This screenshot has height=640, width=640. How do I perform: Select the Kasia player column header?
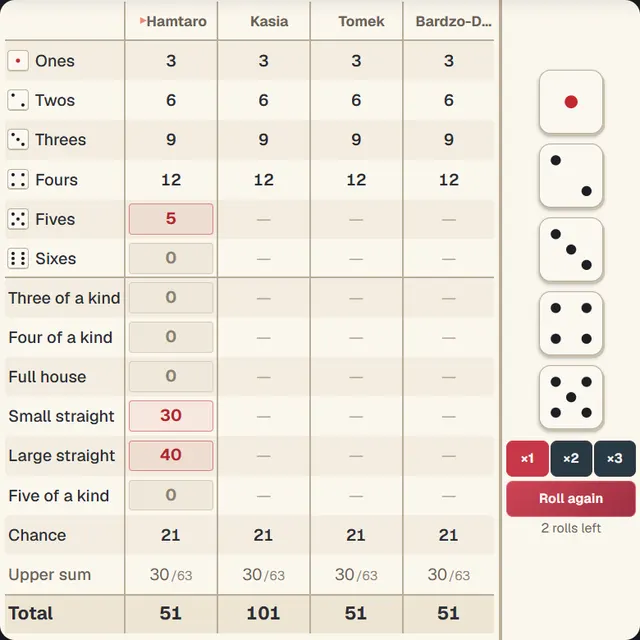tap(269, 21)
